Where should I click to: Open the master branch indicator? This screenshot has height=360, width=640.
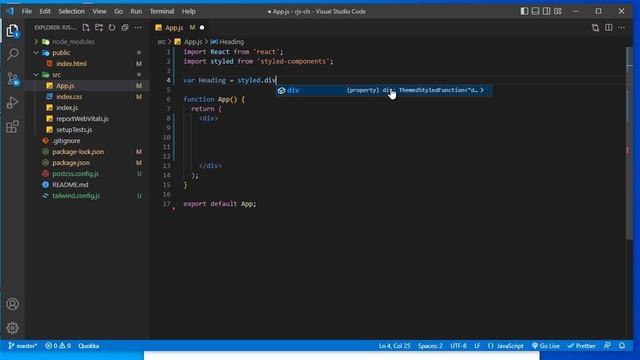tap(22, 346)
